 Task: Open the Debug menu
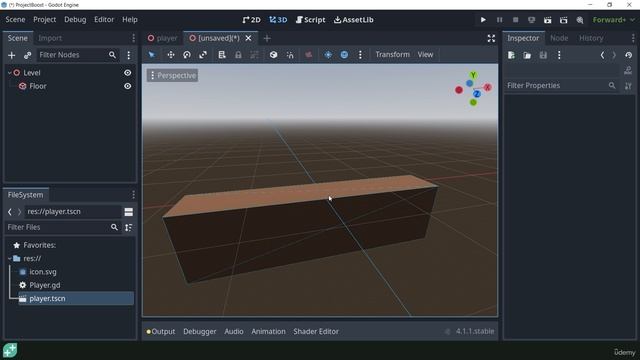pos(75,20)
